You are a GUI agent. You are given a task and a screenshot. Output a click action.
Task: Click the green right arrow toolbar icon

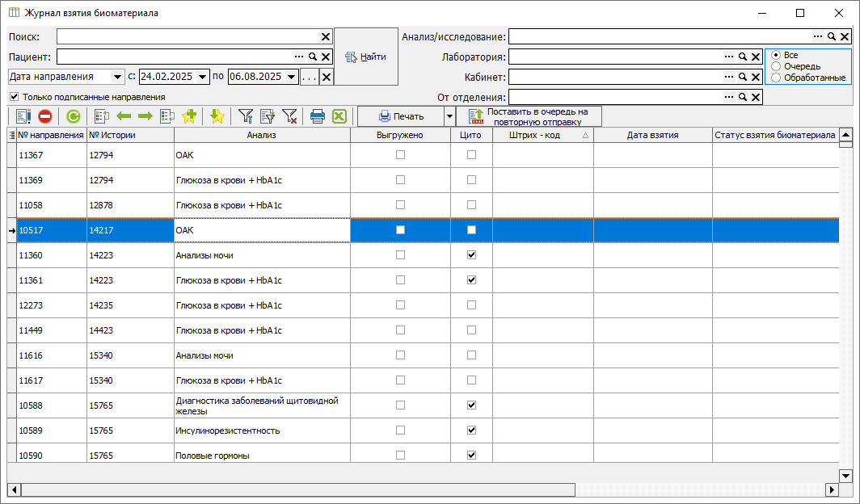coord(145,116)
